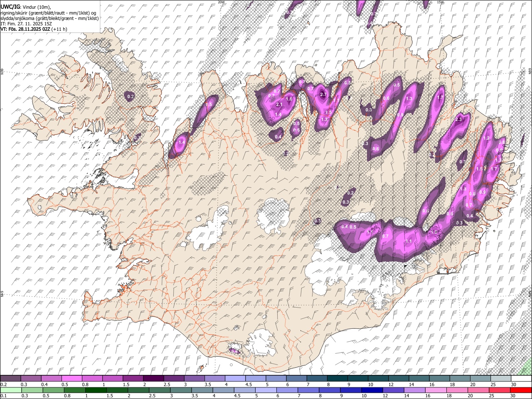This screenshot has width=532, height=399.
Task: Click the '(+11 h)' forecast offset text
Action: tap(59, 29)
